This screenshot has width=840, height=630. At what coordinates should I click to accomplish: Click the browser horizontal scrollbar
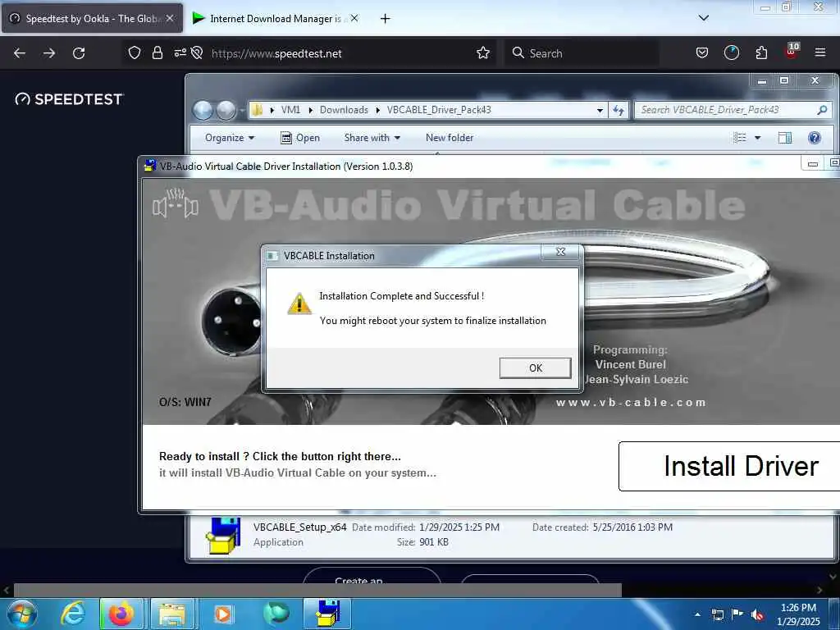click(317, 591)
